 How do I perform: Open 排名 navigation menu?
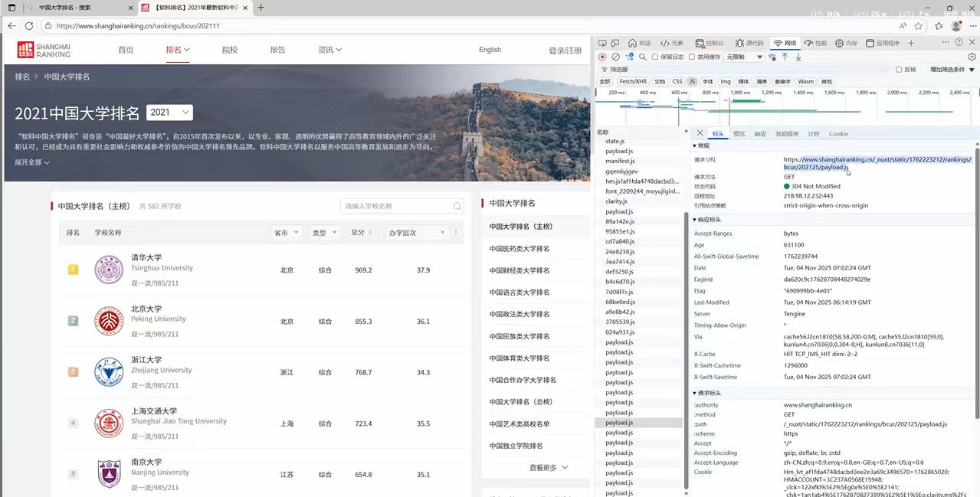tap(178, 50)
